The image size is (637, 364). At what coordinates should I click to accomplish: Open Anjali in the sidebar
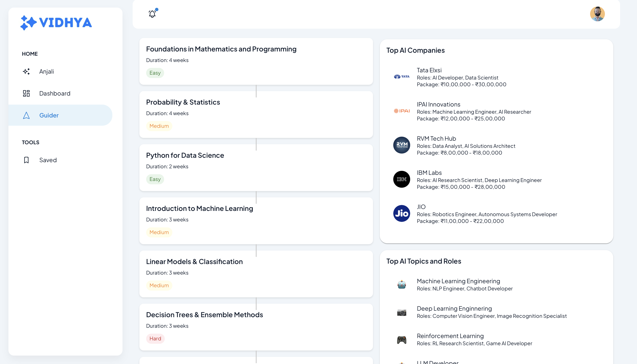(x=46, y=71)
